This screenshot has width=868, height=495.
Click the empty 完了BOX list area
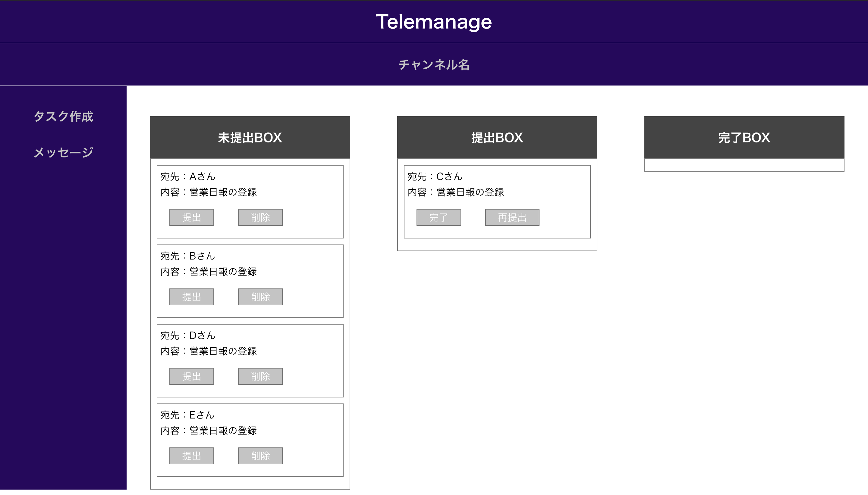[x=744, y=165]
